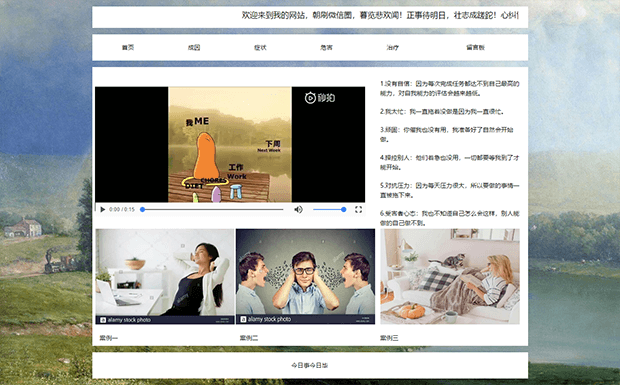Open the 留言板 message board
Viewport: 620px width, 385px height.
pos(475,47)
